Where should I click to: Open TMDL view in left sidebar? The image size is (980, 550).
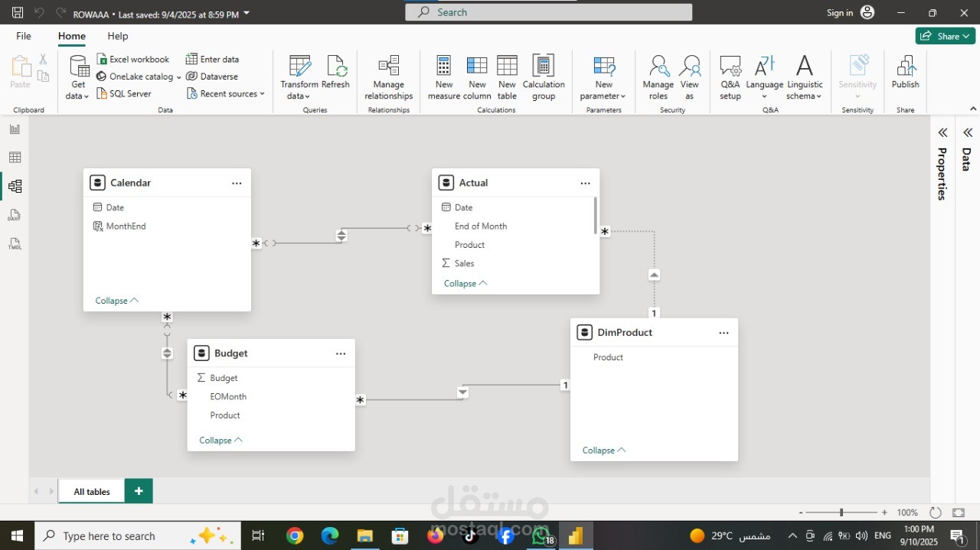pyautogui.click(x=15, y=244)
